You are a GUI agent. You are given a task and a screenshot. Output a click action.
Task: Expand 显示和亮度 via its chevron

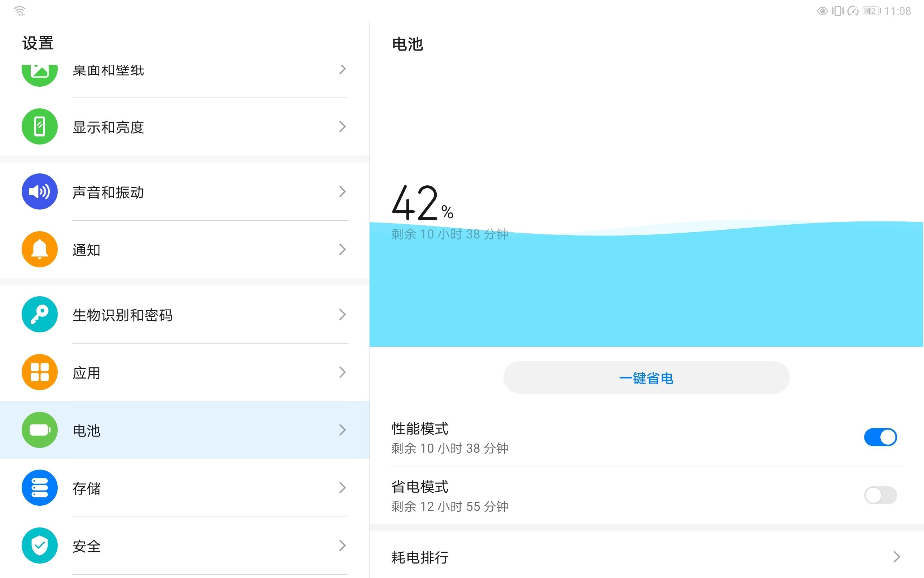coord(343,126)
